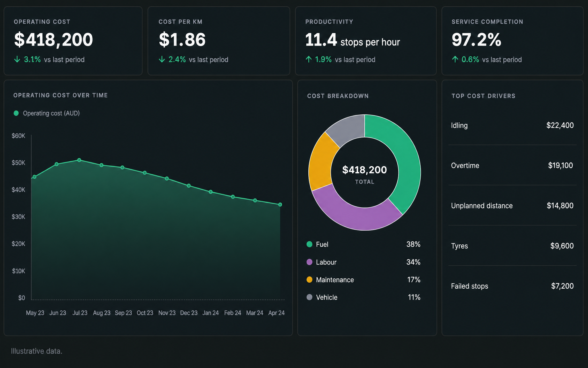Image resolution: width=588 pixels, height=368 pixels.
Task: Click the orange Maintenance legend dot
Action: click(310, 280)
